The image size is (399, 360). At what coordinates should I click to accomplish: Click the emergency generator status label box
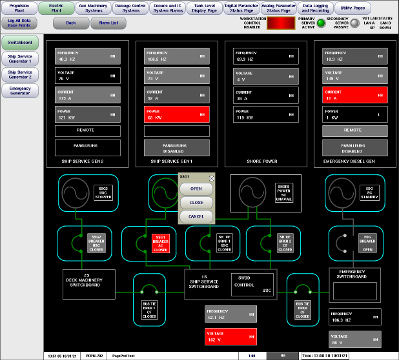369,193
